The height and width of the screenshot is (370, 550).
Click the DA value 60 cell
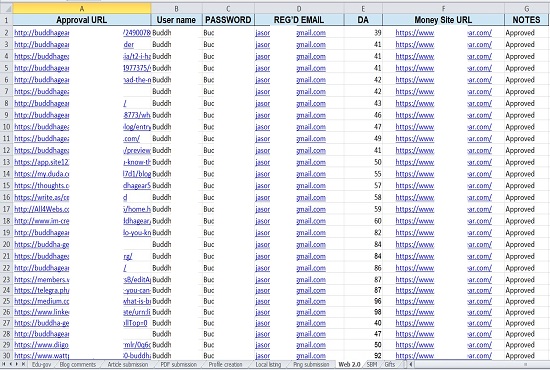363,221
